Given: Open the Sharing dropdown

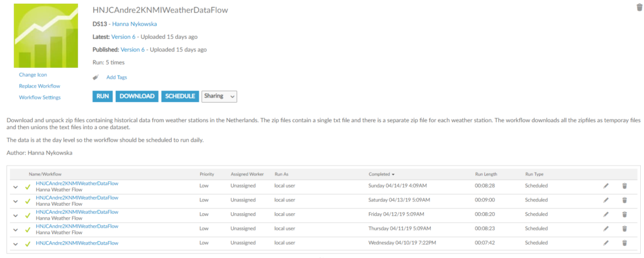Looking at the screenshot, I should 219,96.
